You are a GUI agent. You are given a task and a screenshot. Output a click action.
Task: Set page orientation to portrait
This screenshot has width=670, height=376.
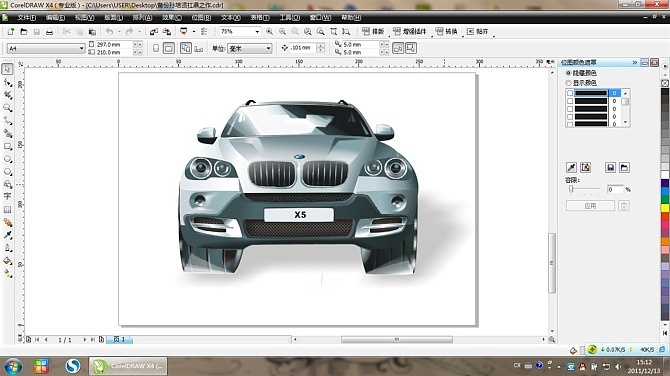coord(156,48)
